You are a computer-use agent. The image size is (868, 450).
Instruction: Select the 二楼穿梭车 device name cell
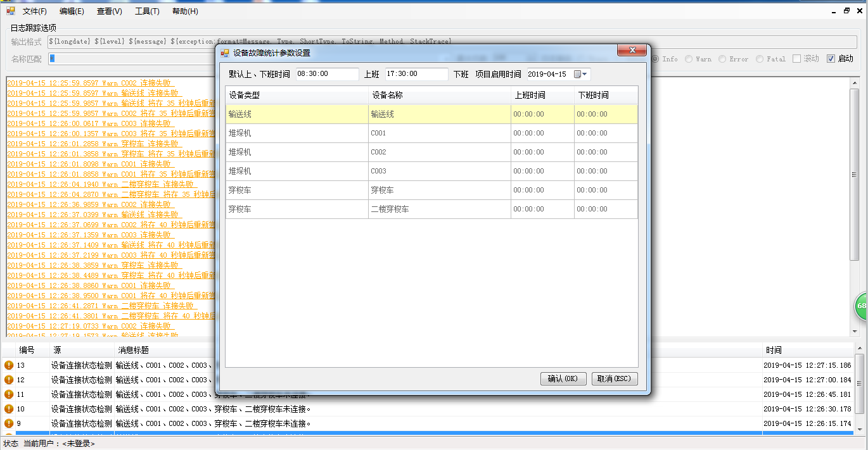(x=440, y=209)
